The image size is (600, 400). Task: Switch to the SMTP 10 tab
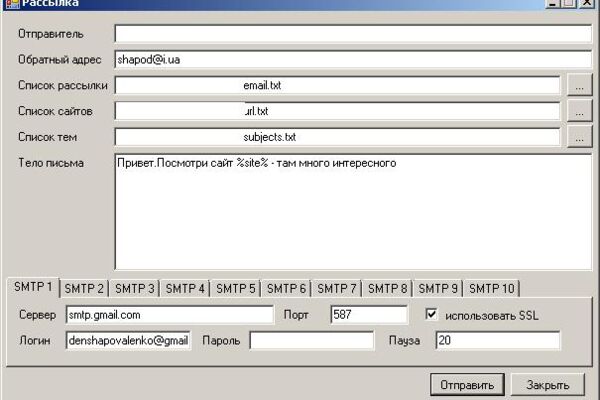pos(492,289)
